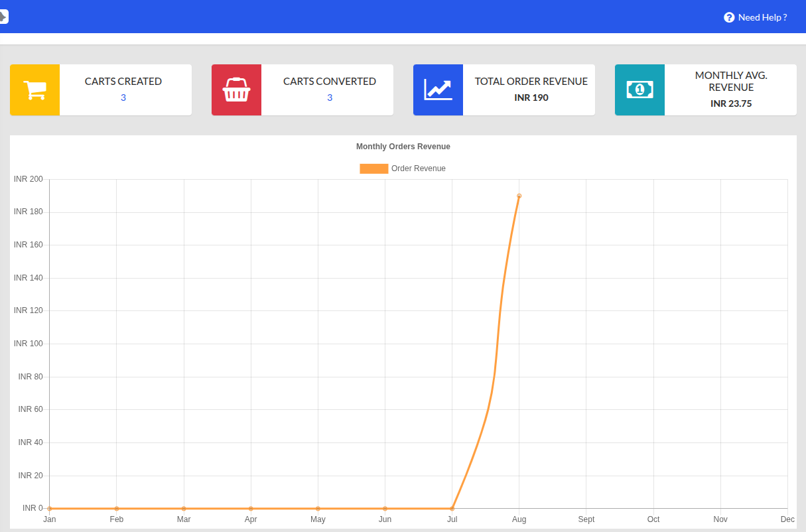
Task: Click the question mark help icon
Action: coord(729,17)
